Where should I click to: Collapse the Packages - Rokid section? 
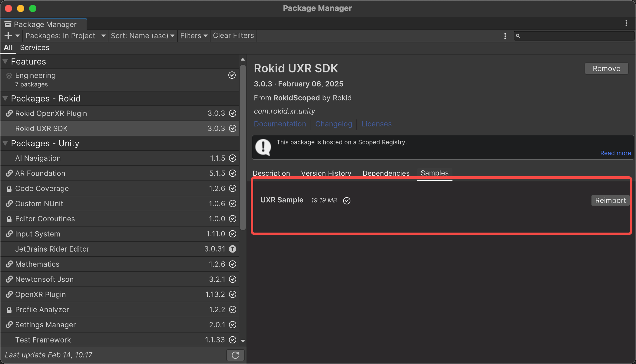[x=5, y=98]
